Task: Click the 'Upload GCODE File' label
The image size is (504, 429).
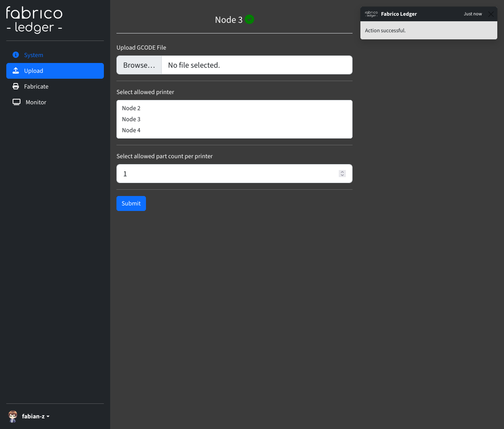Action: point(141,48)
